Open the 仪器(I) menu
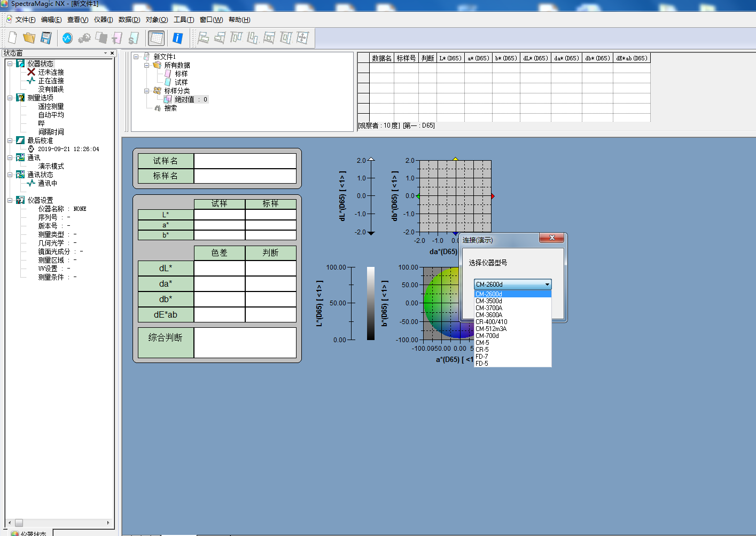The height and width of the screenshot is (536, 756). coord(103,20)
